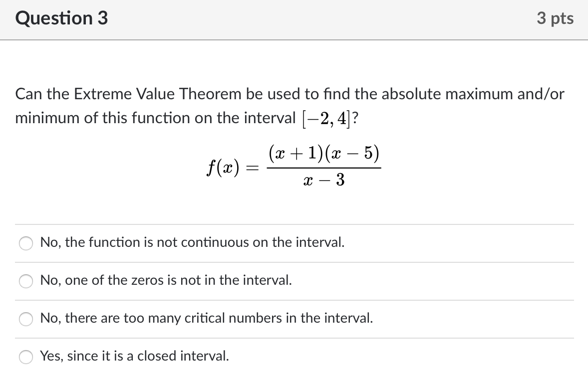588x382 pixels.
Task: Click the divider above the answer choices
Action: [x=294, y=224]
